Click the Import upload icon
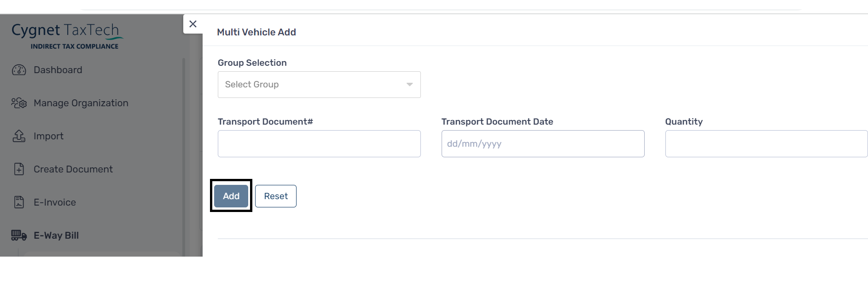The height and width of the screenshot is (298, 868). [x=19, y=136]
